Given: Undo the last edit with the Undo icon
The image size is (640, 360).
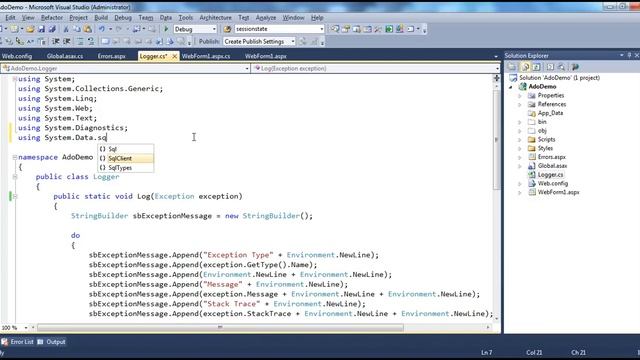Looking at the screenshot, I should tap(102, 29).
